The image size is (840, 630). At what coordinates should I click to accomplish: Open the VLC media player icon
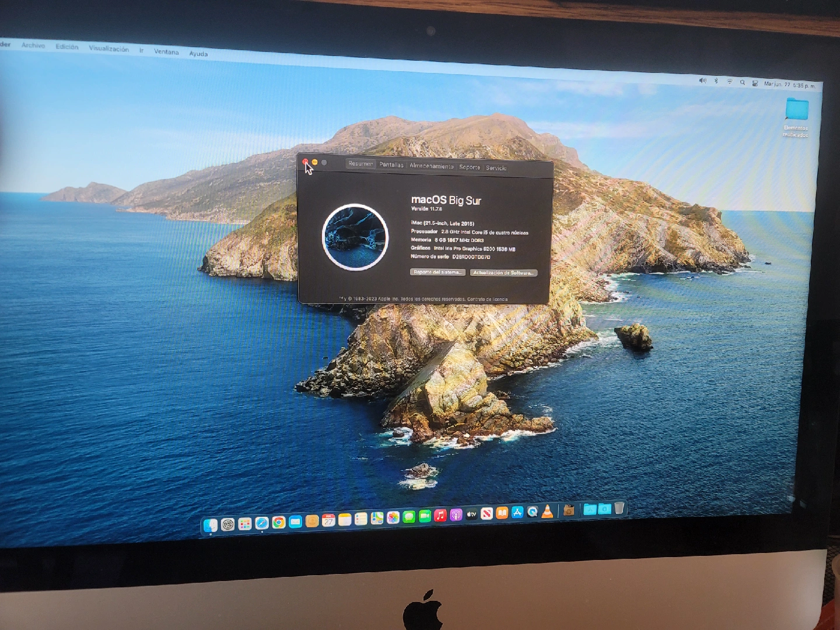547,512
